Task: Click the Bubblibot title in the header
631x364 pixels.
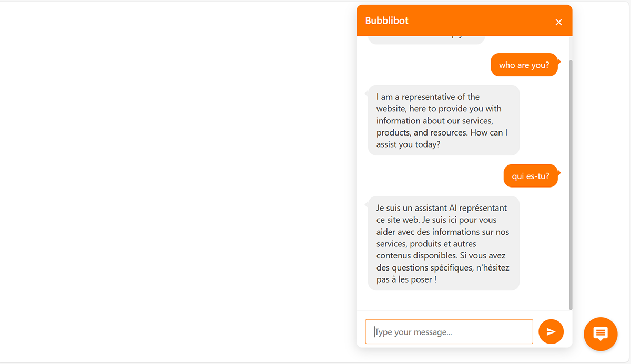Action: [x=387, y=20]
